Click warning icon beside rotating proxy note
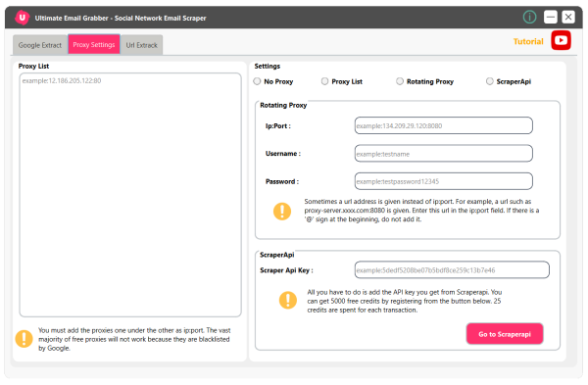Image resolution: width=588 pixels, height=385 pixels. click(282, 211)
